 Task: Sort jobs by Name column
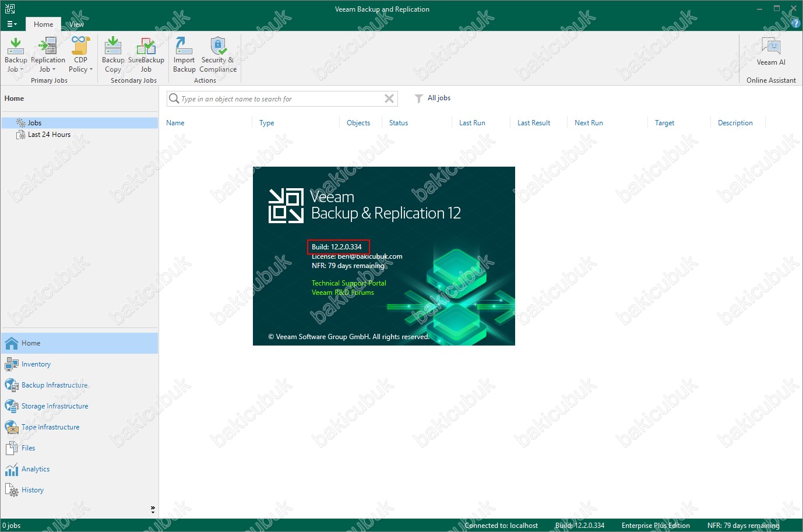175,123
